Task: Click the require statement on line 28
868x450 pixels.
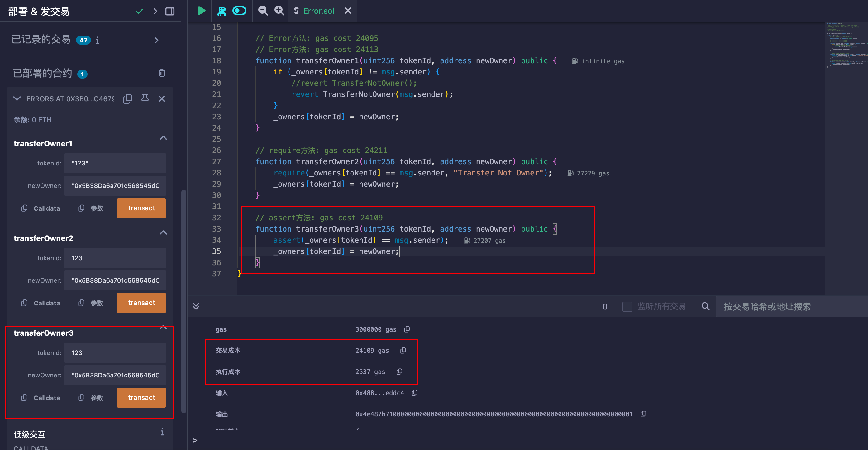Action: point(413,173)
